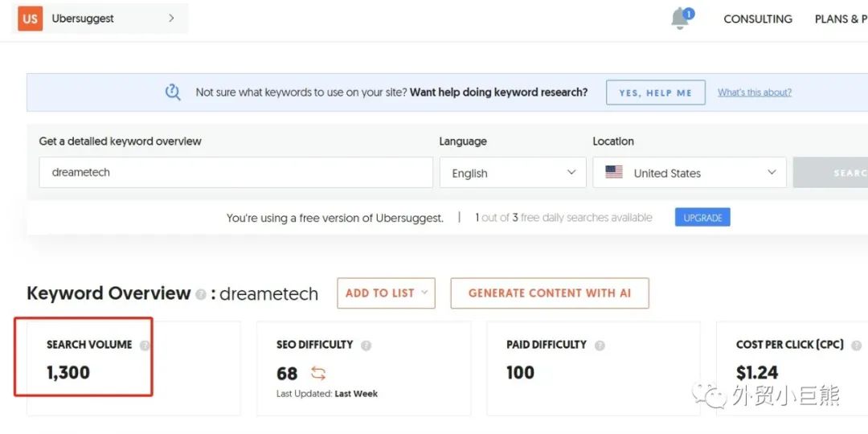Click the notification bell icon

[681, 19]
